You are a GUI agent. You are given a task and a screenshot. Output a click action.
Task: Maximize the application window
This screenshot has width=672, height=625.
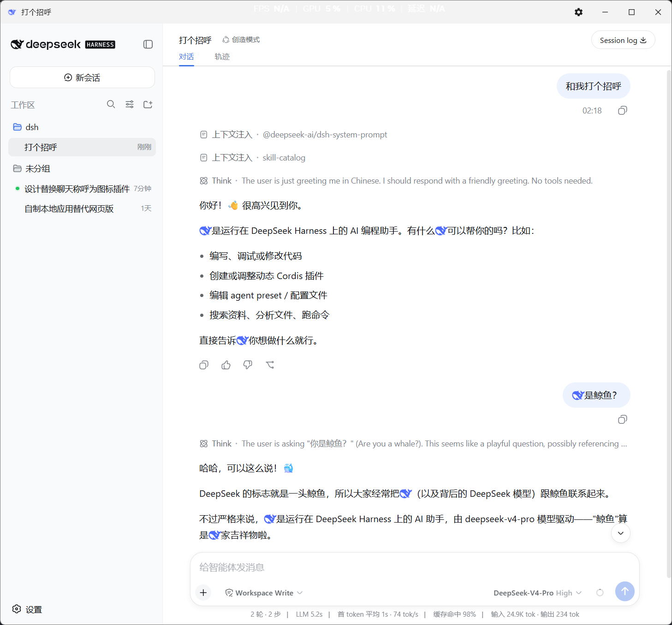click(632, 12)
